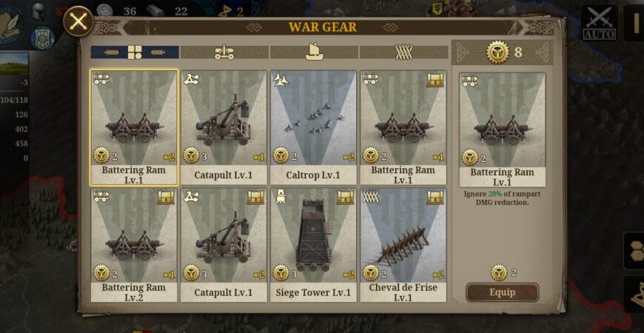Choose the bottom-row Catapult Lv.1 card
This screenshot has height=333, width=644.
tap(224, 245)
